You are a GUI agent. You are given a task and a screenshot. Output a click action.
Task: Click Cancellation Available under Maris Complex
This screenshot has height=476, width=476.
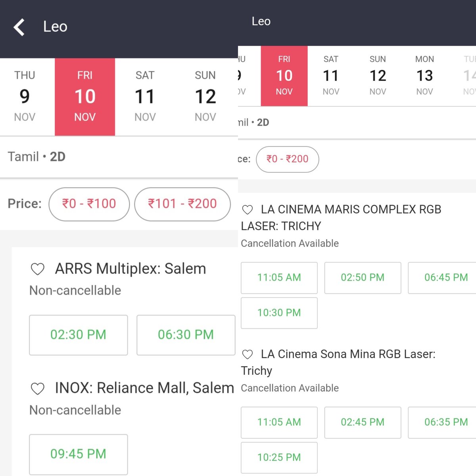click(x=290, y=244)
